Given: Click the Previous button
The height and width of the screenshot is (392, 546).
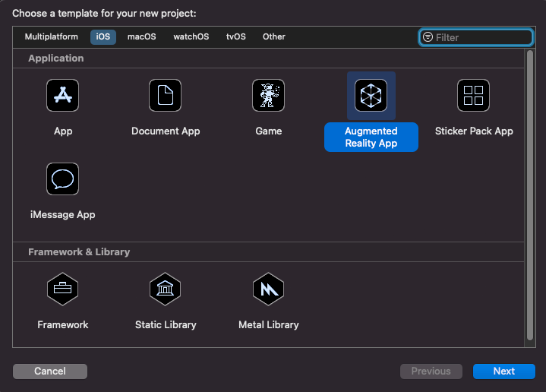Looking at the screenshot, I should click(x=431, y=371).
